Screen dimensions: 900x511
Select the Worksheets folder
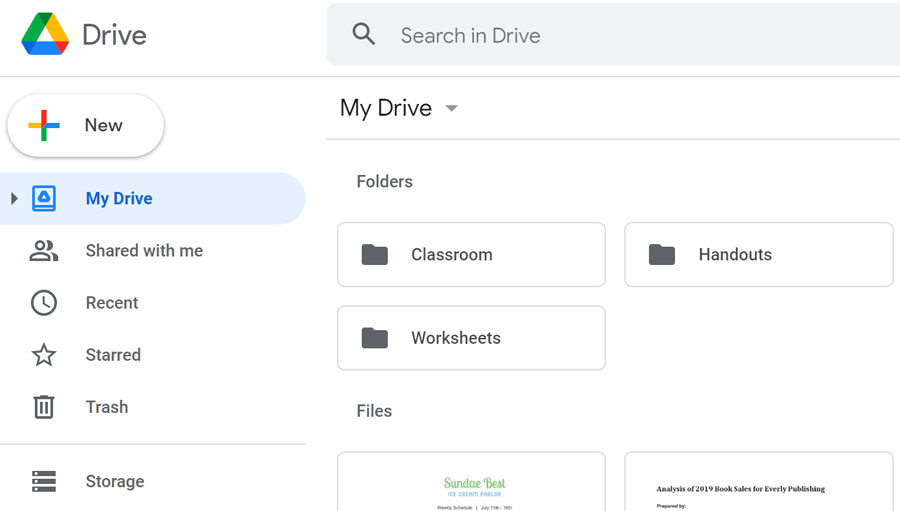[x=471, y=338]
